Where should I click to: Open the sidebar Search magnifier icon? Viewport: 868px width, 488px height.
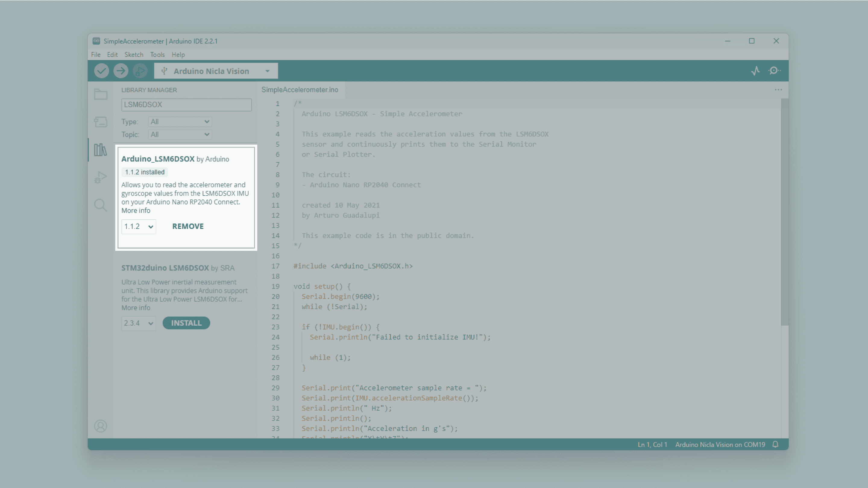100,205
